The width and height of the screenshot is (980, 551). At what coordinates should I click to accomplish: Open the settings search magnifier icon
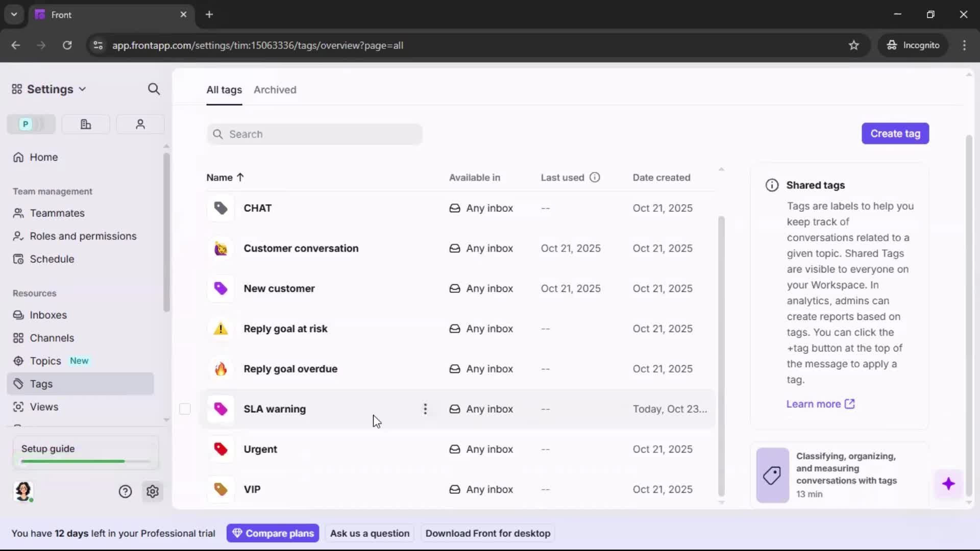pyautogui.click(x=154, y=89)
